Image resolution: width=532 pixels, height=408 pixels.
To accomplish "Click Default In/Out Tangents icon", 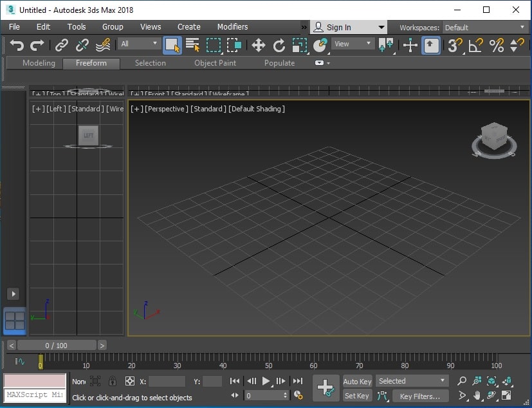I will click(x=382, y=395).
